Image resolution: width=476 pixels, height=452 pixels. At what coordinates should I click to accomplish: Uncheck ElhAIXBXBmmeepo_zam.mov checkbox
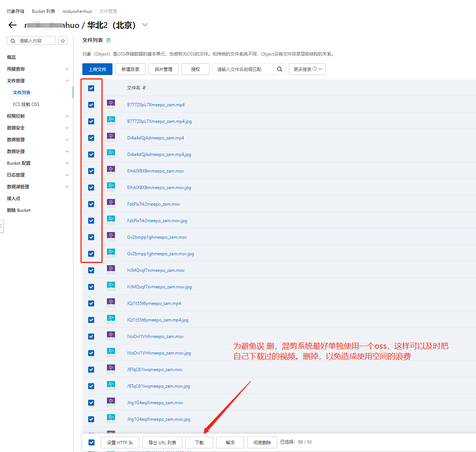[x=91, y=171]
